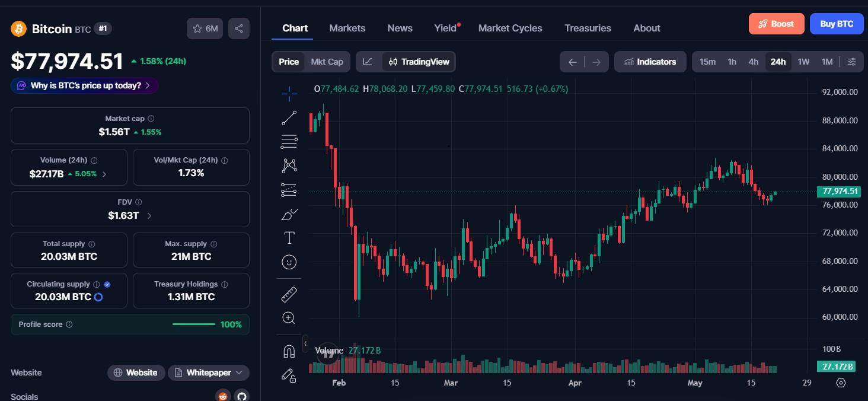Image resolution: width=868 pixels, height=401 pixels.
Task: Switch to the Markets tab
Action: 347,28
